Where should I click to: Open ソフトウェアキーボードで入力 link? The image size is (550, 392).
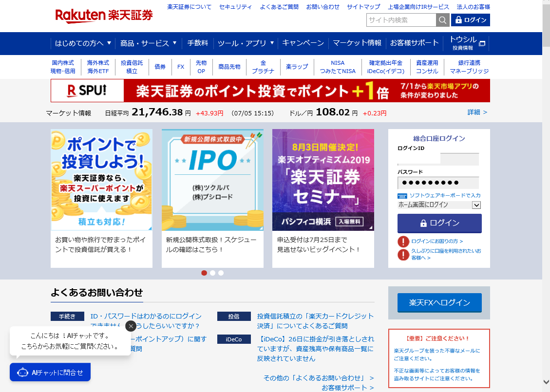point(445,196)
